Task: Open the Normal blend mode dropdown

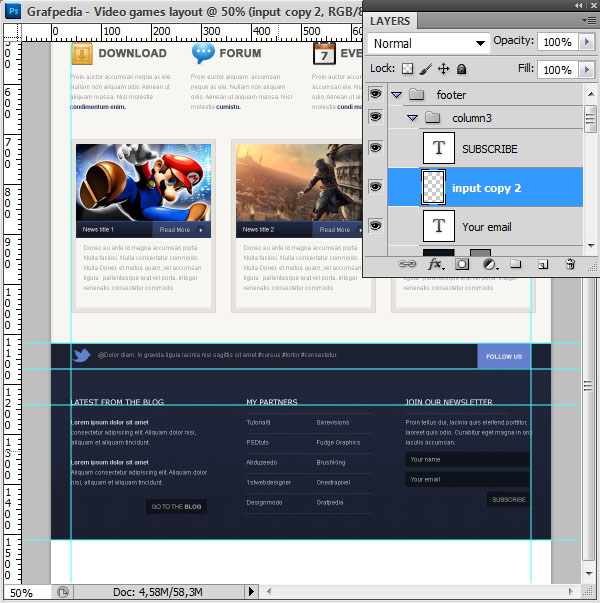Action: [428, 43]
